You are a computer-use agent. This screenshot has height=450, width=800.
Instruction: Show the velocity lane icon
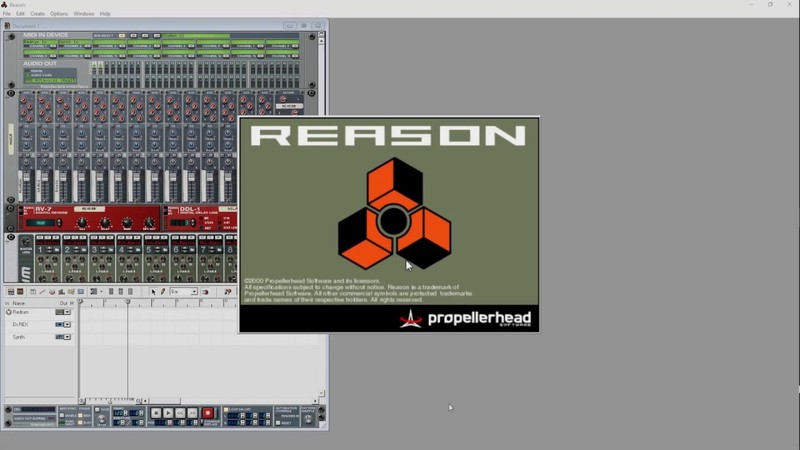61,292
